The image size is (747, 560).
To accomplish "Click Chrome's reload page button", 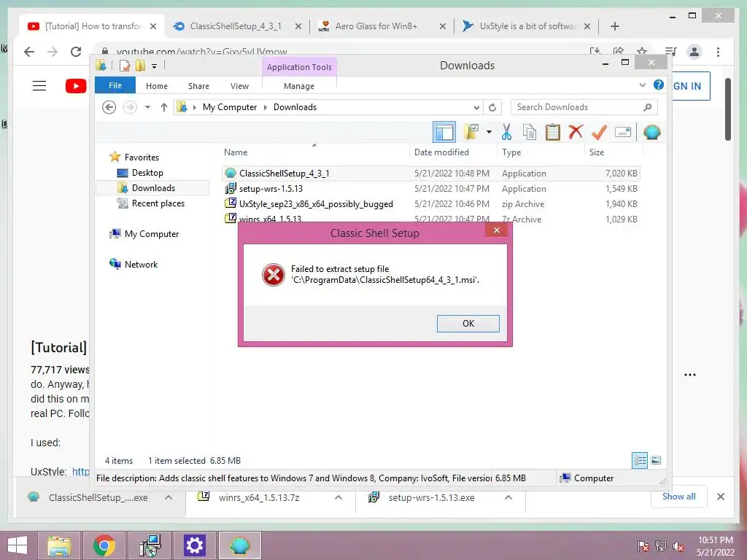I will click(x=76, y=52).
